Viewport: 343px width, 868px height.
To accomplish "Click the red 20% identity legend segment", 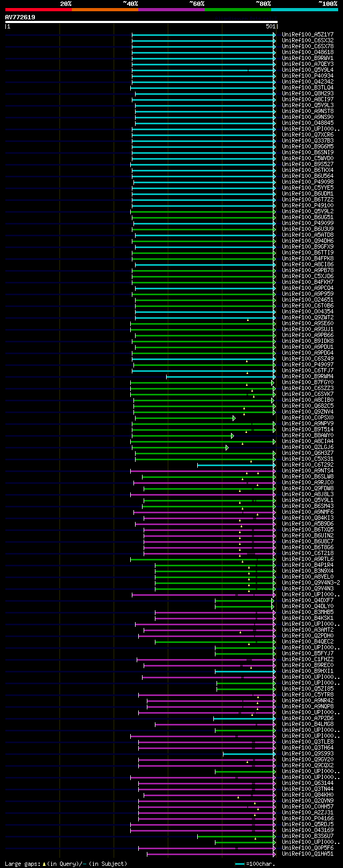I will point(38,10).
